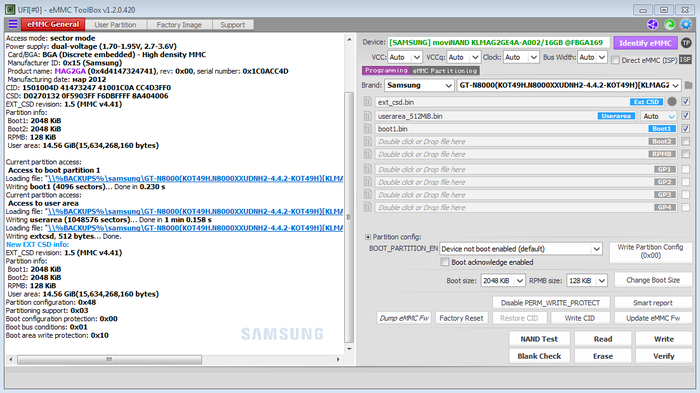700x393 pixels.
Task: Click the Blank Check button
Action: [539, 356]
